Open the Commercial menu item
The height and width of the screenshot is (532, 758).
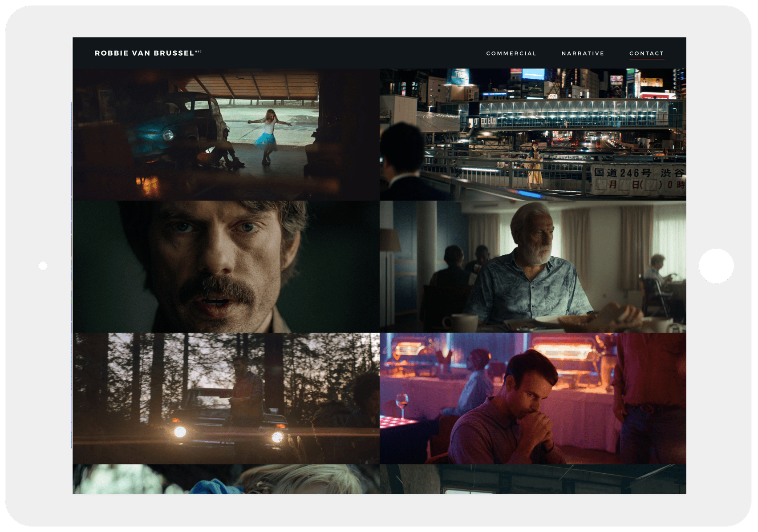511,53
